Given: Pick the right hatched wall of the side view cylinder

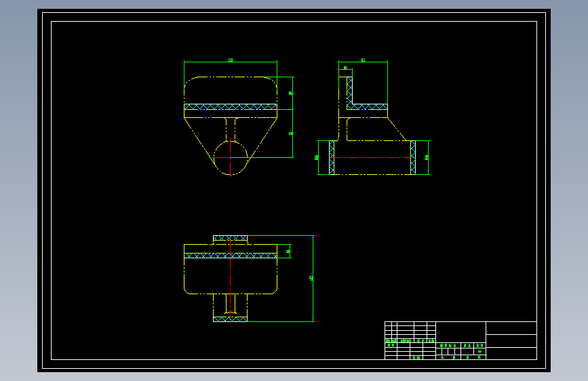Looking at the screenshot, I should 413,157.
